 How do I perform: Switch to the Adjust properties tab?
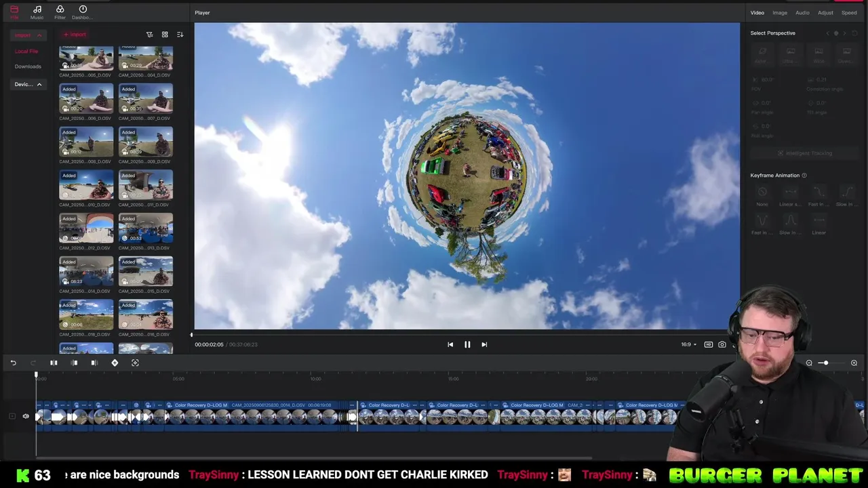(825, 13)
